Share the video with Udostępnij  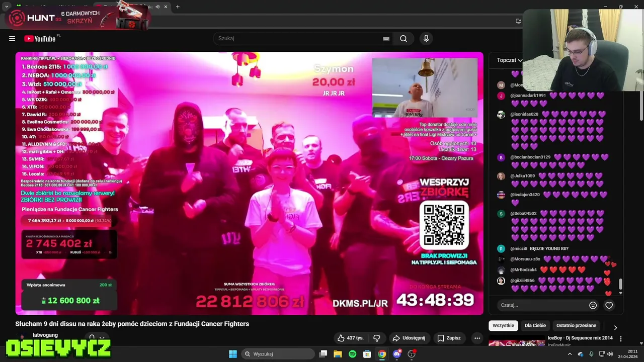click(x=409, y=338)
